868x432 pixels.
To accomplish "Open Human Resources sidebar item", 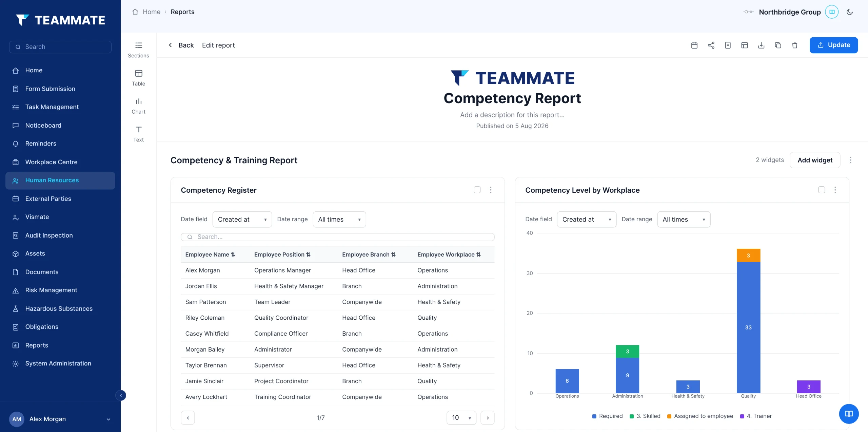I will (x=60, y=180).
